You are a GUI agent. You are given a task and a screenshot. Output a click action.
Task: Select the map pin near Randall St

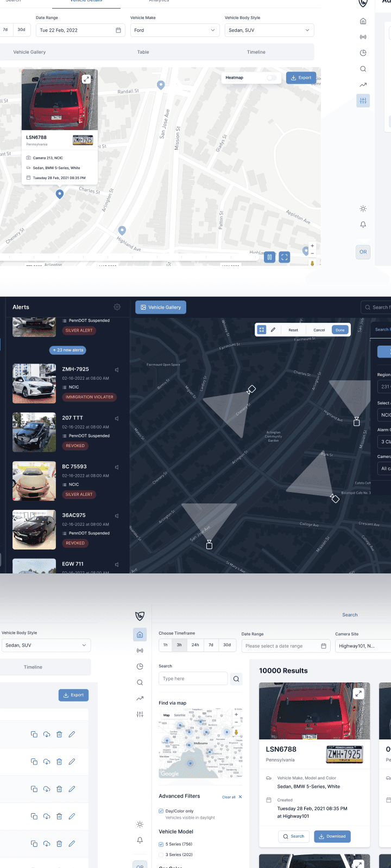pyautogui.click(x=161, y=85)
